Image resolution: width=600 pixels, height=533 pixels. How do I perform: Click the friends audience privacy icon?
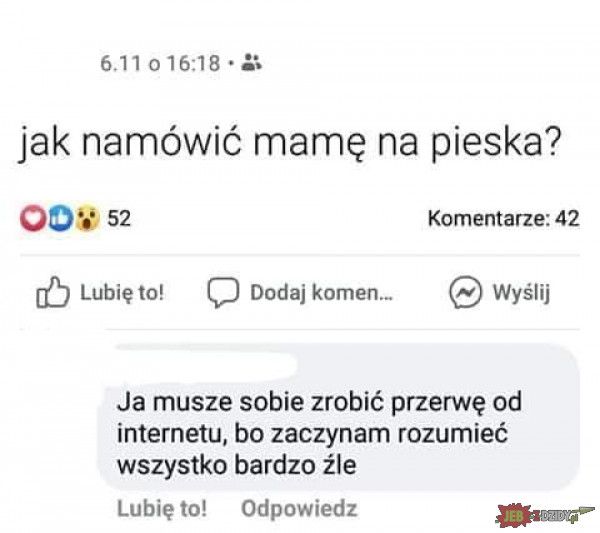point(252,63)
